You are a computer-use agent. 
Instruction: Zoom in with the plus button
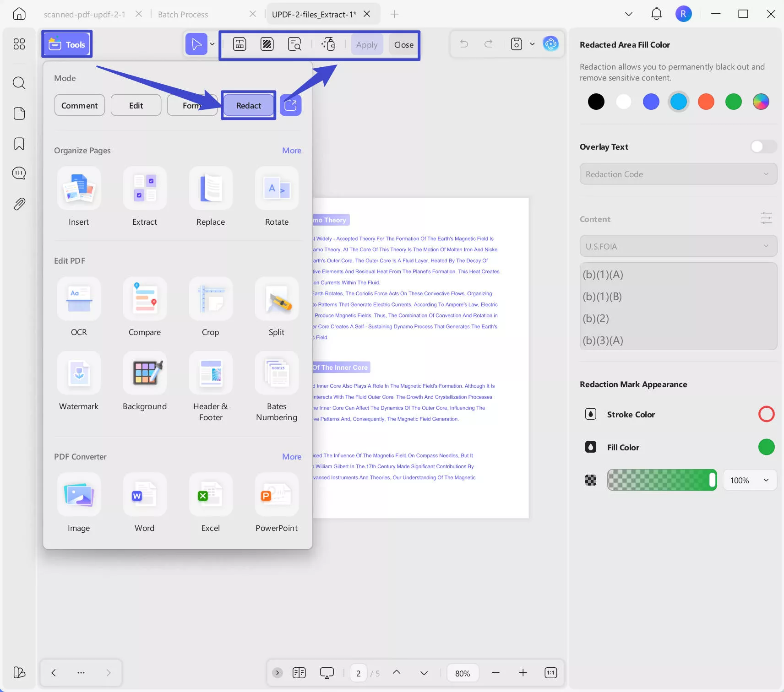[x=523, y=672]
